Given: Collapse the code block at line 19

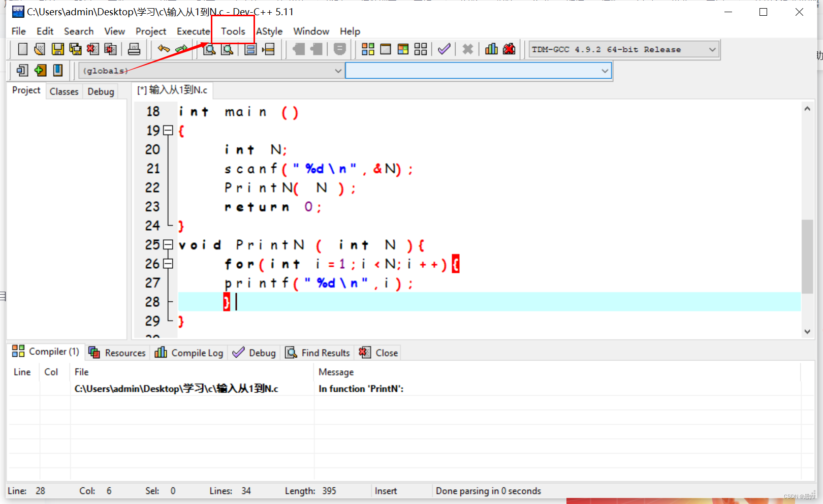Looking at the screenshot, I should pos(168,131).
